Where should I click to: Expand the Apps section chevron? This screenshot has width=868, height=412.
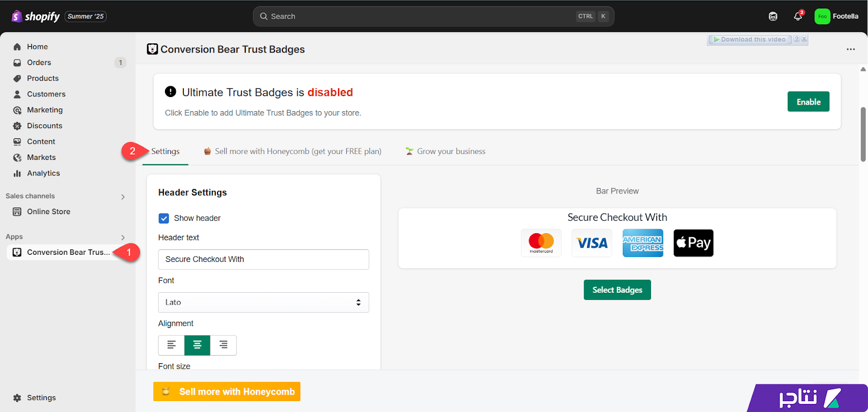[123, 237]
